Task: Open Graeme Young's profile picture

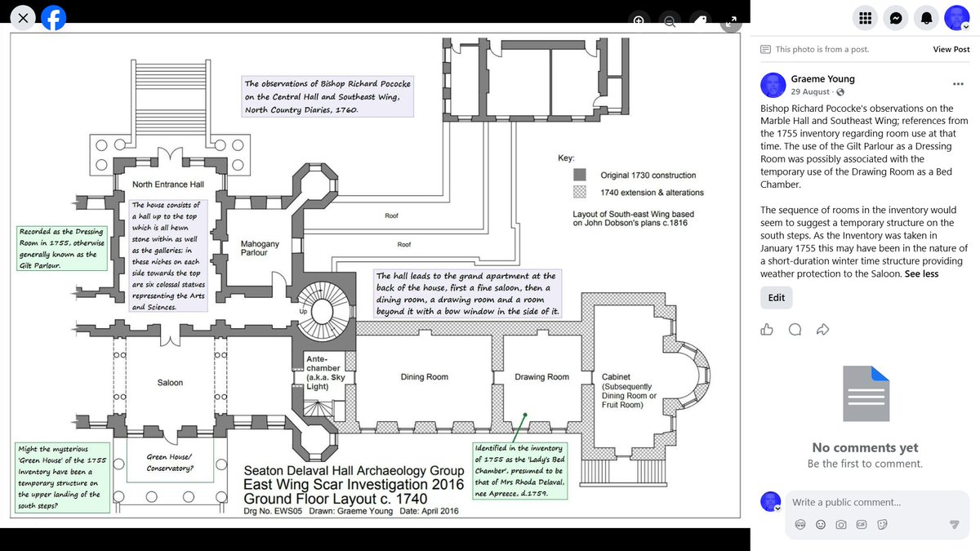Action: (x=773, y=85)
